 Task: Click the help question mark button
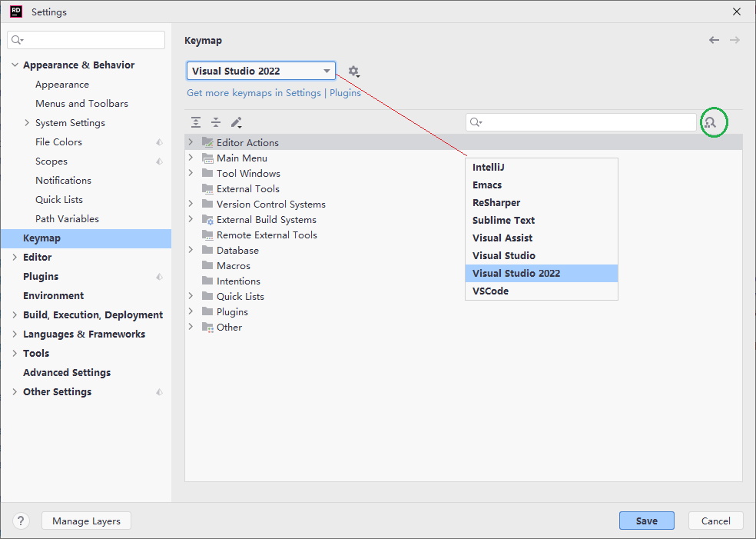point(21,521)
